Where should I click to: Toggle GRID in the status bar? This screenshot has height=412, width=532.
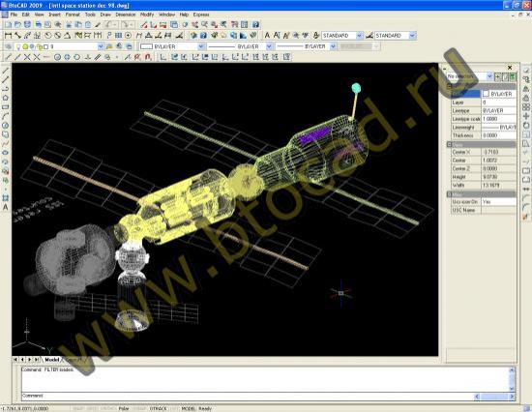coord(92,408)
